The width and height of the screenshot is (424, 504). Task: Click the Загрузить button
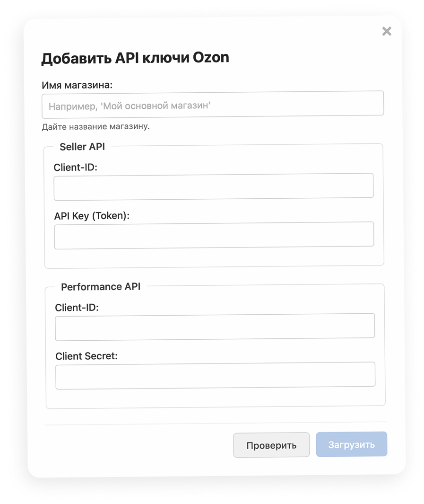pos(352,444)
